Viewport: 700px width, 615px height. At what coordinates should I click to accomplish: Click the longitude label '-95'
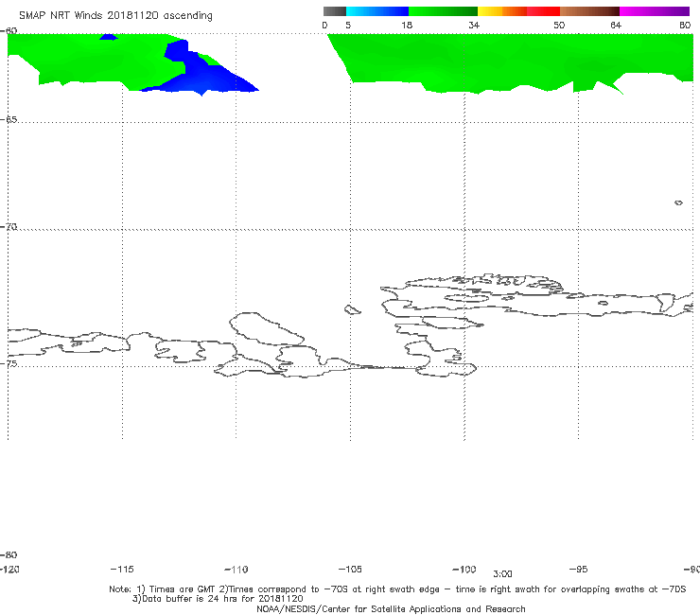pyautogui.click(x=579, y=569)
